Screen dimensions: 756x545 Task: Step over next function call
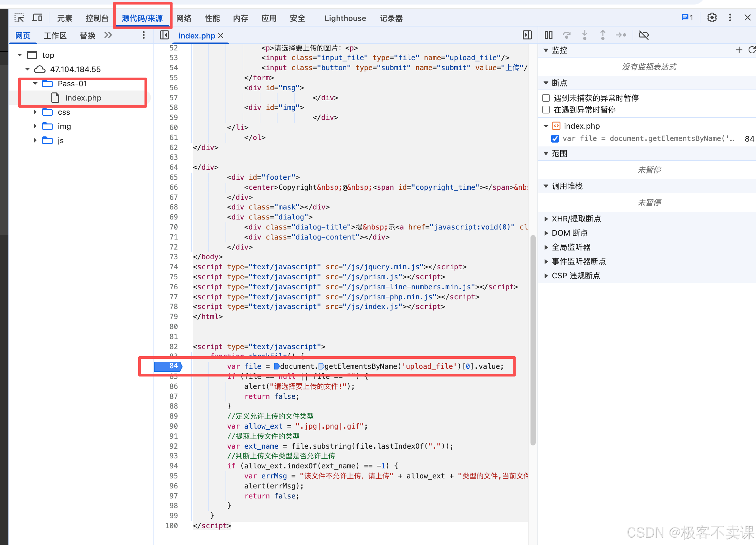567,35
